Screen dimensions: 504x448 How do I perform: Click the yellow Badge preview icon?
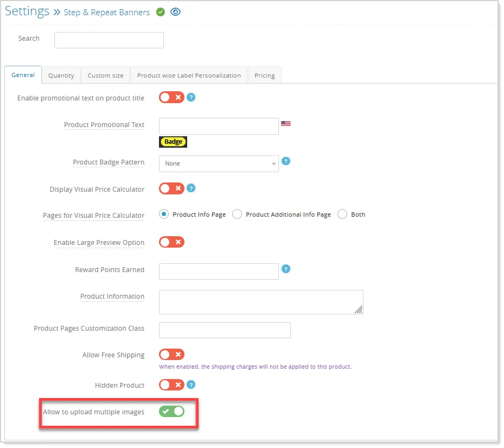[173, 142]
